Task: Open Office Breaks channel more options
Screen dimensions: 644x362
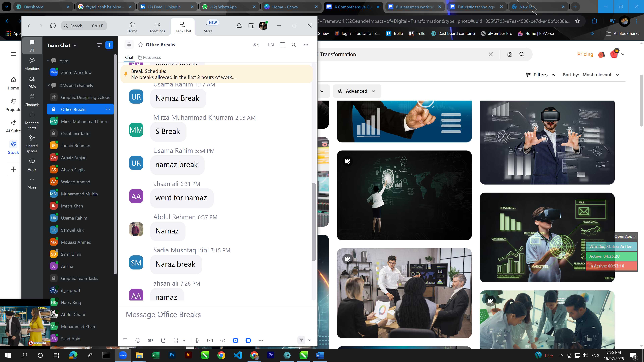Action: click(108, 109)
